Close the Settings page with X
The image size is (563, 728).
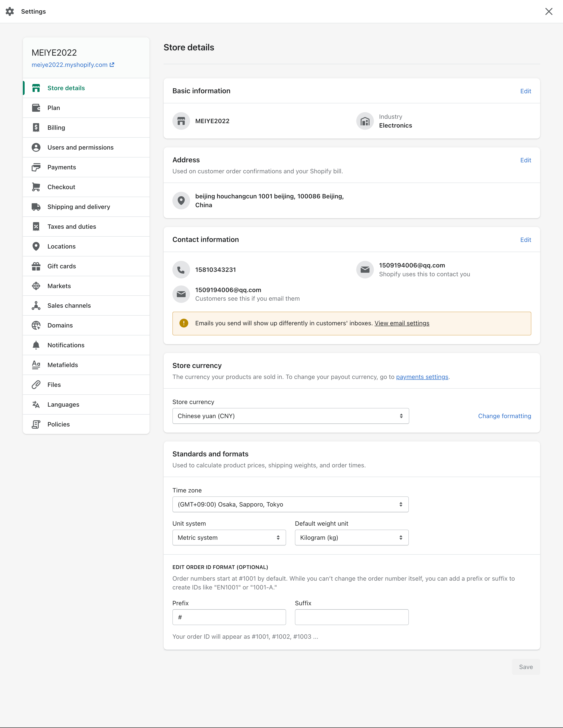click(549, 11)
